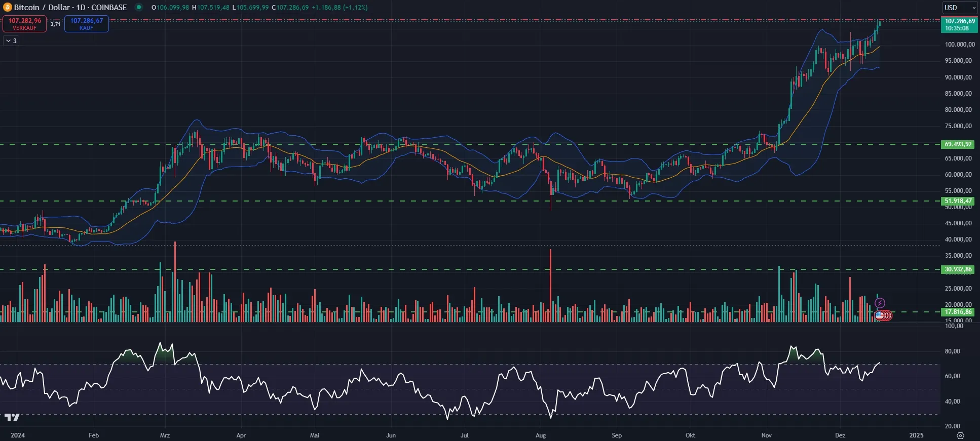The width and height of the screenshot is (980, 441).
Task: Click the purple lightning event marker
Action: click(x=880, y=303)
